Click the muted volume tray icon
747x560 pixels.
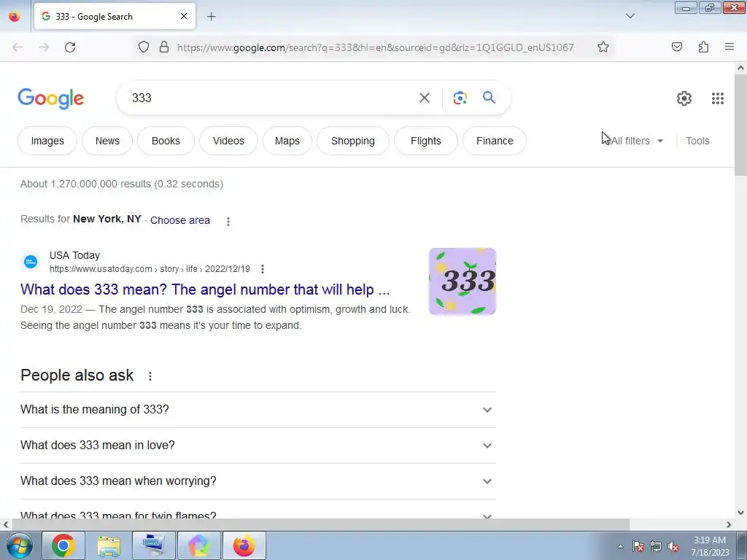point(673,547)
